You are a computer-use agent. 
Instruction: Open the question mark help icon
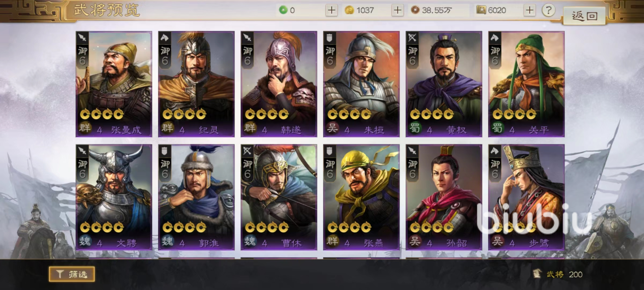pos(548,10)
